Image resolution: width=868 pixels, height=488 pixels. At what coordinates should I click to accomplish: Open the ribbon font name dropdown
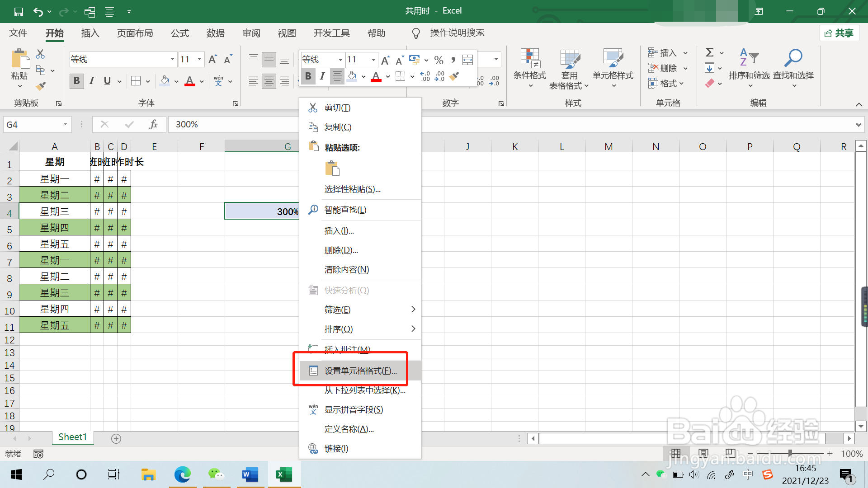(x=172, y=59)
